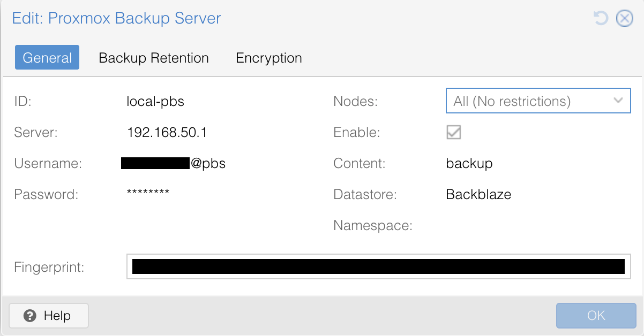Open the Encryption tab

(x=268, y=58)
